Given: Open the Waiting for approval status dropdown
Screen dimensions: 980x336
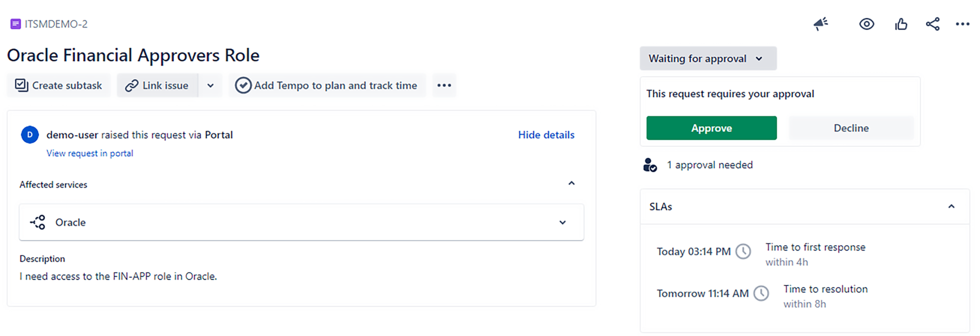Looking at the screenshot, I should [707, 58].
